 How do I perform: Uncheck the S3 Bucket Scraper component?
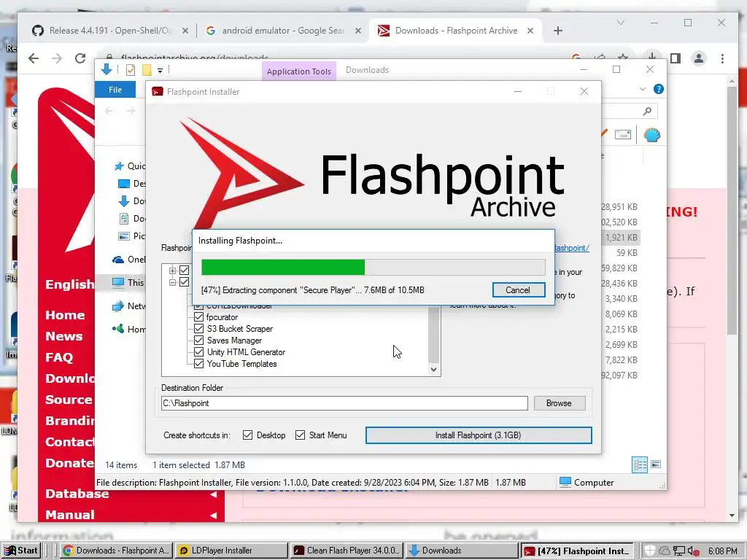click(198, 329)
